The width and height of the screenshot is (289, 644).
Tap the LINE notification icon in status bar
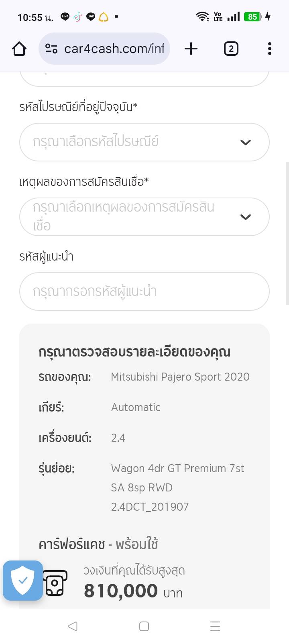[65, 17]
